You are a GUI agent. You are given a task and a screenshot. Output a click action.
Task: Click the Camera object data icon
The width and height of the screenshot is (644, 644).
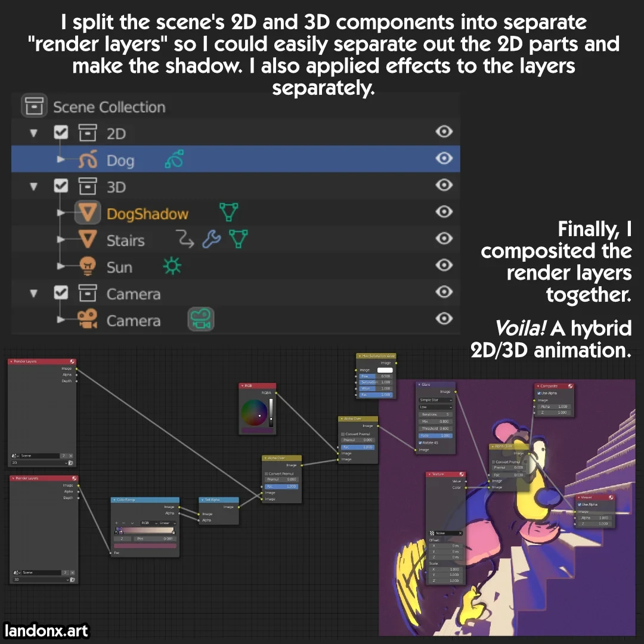pyautogui.click(x=201, y=319)
